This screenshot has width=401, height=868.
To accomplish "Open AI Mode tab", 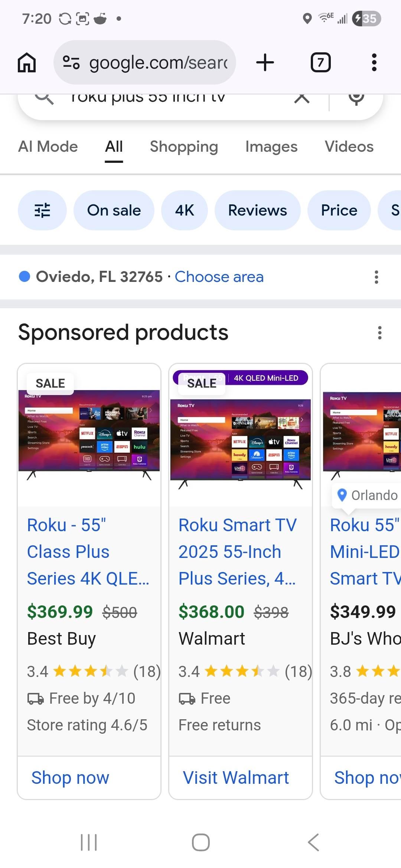I will coord(48,147).
